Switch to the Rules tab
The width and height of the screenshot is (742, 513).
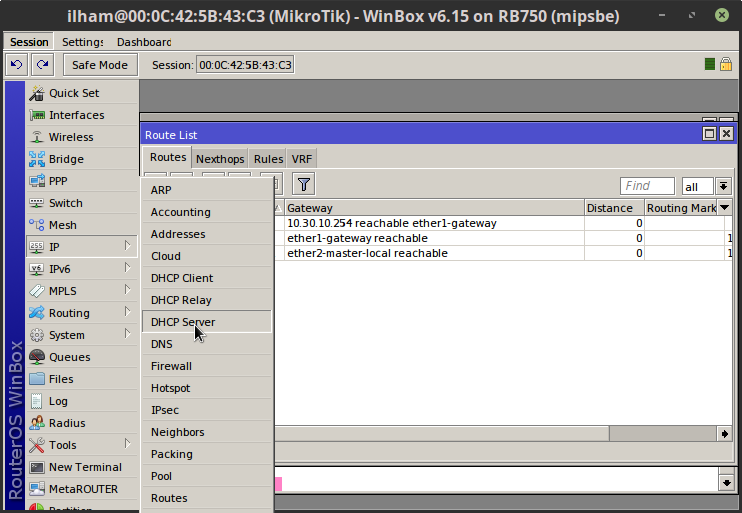tap(268, 159)
